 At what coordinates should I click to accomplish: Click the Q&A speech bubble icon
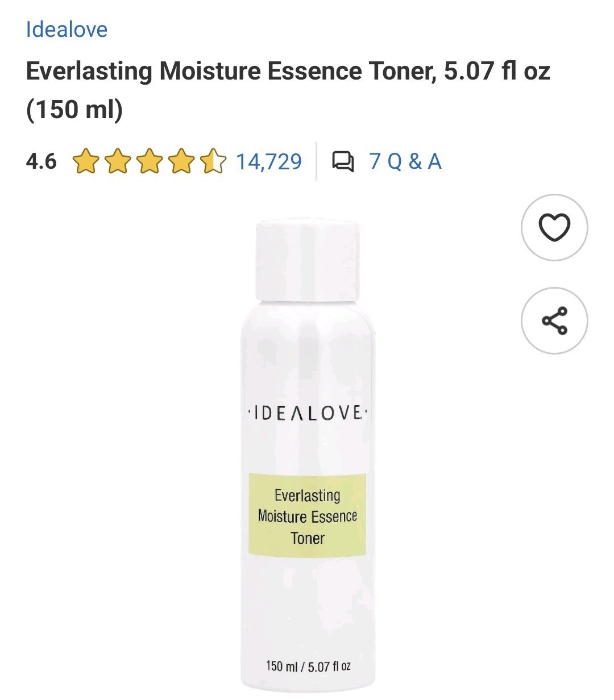(x=343, y=161)
